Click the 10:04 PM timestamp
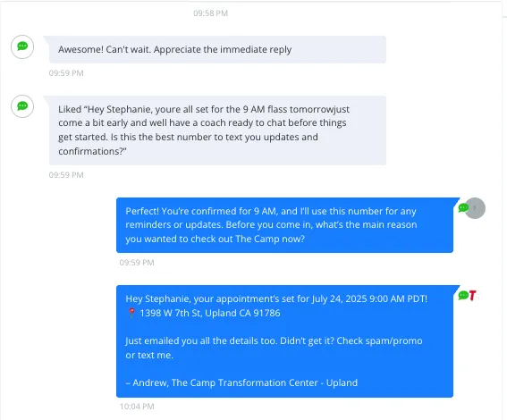 (x=137, y=407)
